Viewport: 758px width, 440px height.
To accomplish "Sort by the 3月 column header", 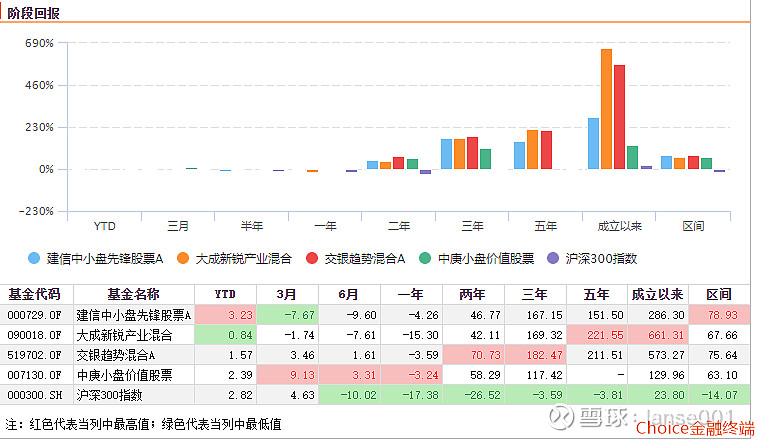I will click(x=287, y=294).
